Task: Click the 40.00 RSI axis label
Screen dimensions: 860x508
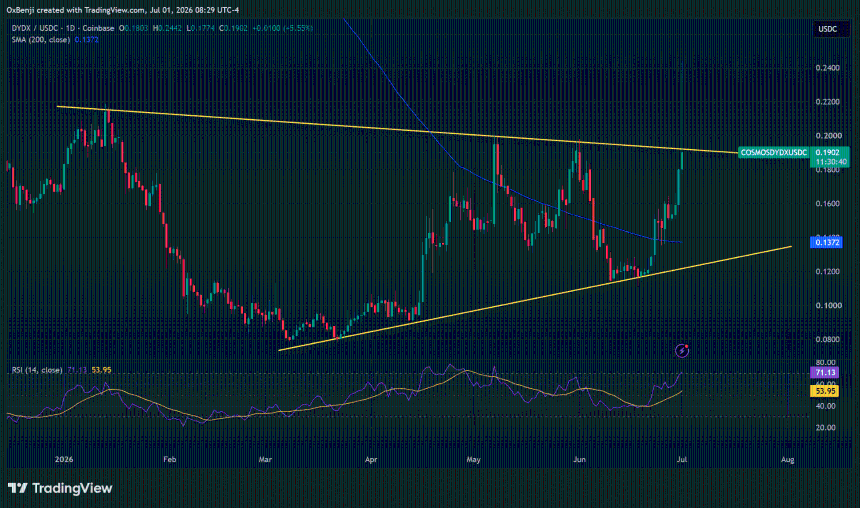Action: coord(825,406)
